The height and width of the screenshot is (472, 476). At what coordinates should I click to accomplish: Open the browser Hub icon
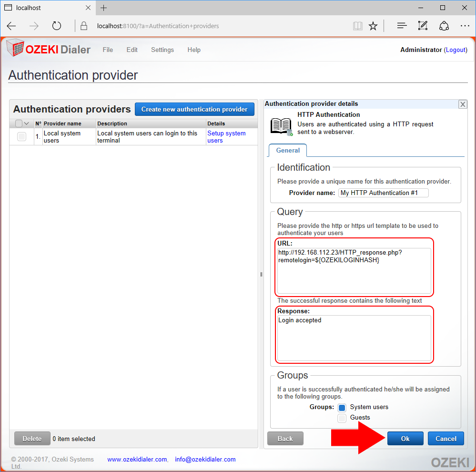(402, 26)
